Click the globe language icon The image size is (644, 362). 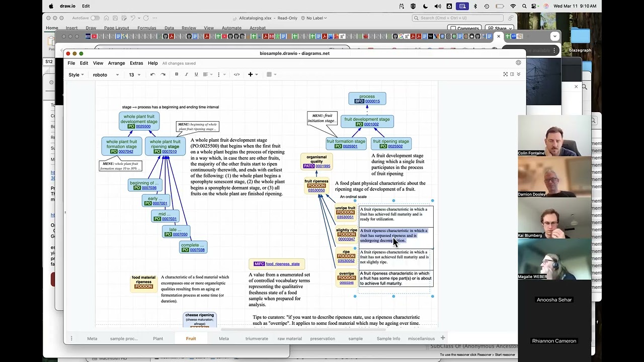tap(518, 63)
